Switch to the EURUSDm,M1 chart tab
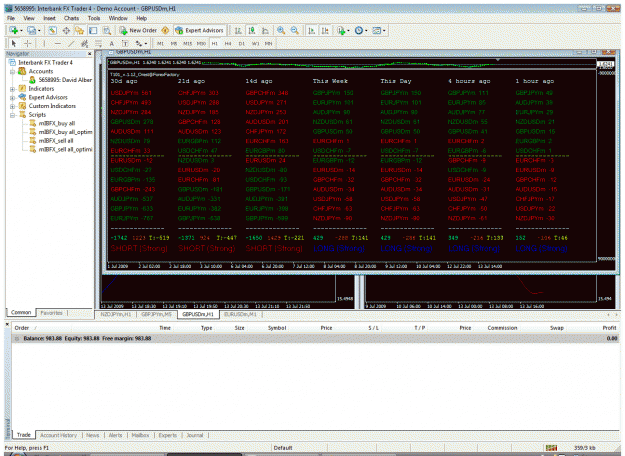Image resolution: width=625 pixels, height=456 pixels. pyautogui.click(x=240, y=314)
